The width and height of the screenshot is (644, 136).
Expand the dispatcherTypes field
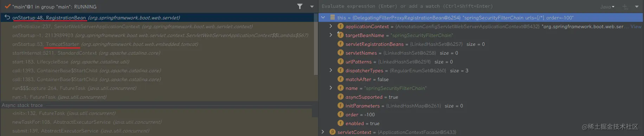pyautogui.click(x=331, y=70)
